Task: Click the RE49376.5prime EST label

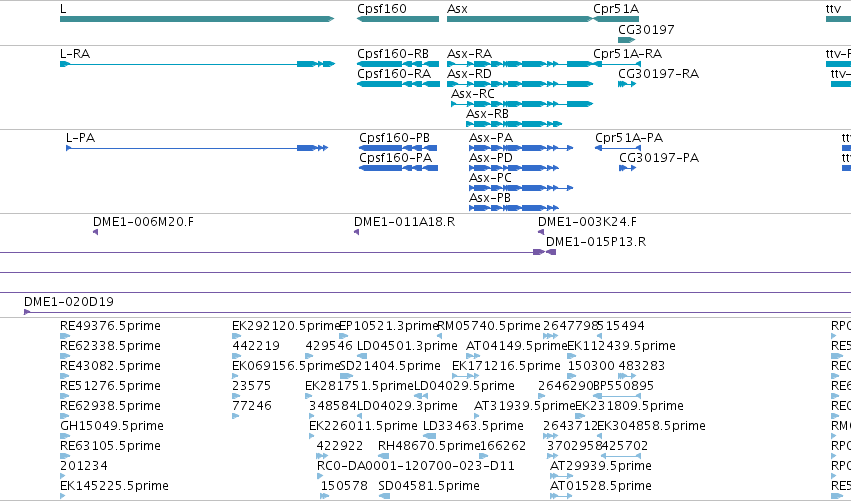Action: coord(110,326)
